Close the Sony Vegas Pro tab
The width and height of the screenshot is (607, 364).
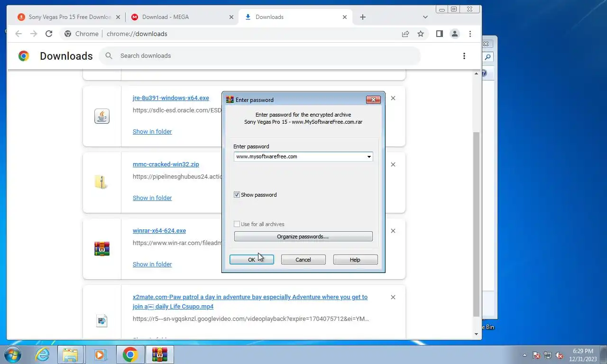(x=118, y=17)
